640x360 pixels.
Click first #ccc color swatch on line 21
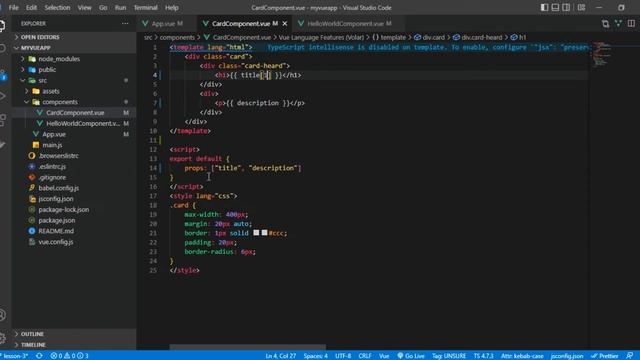point(256,233)
